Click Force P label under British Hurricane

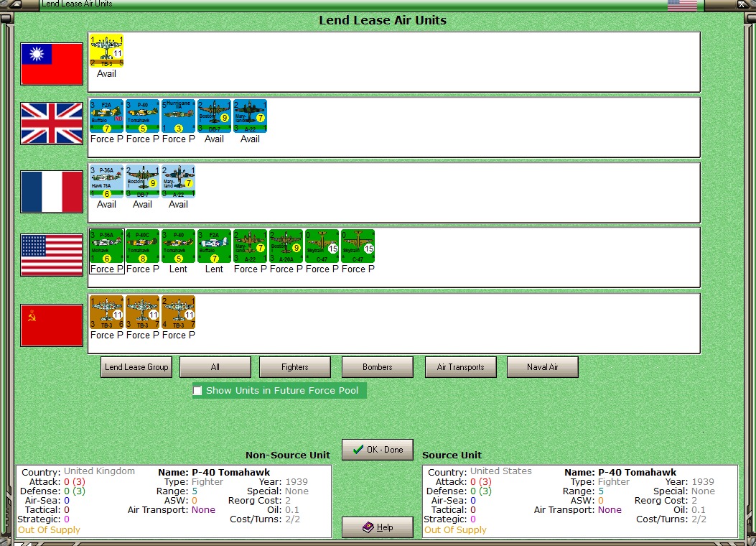pyautogui.click(x=178, y=139)
